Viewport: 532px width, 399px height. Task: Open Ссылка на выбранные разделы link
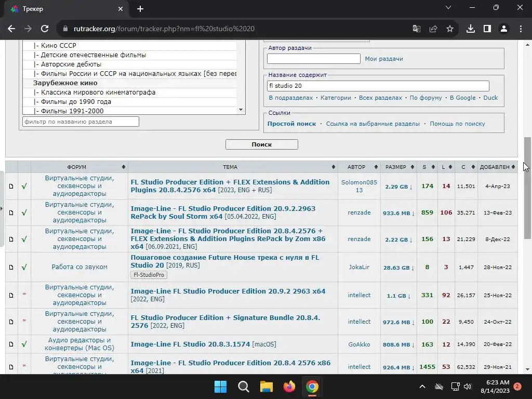click(373, 124)
